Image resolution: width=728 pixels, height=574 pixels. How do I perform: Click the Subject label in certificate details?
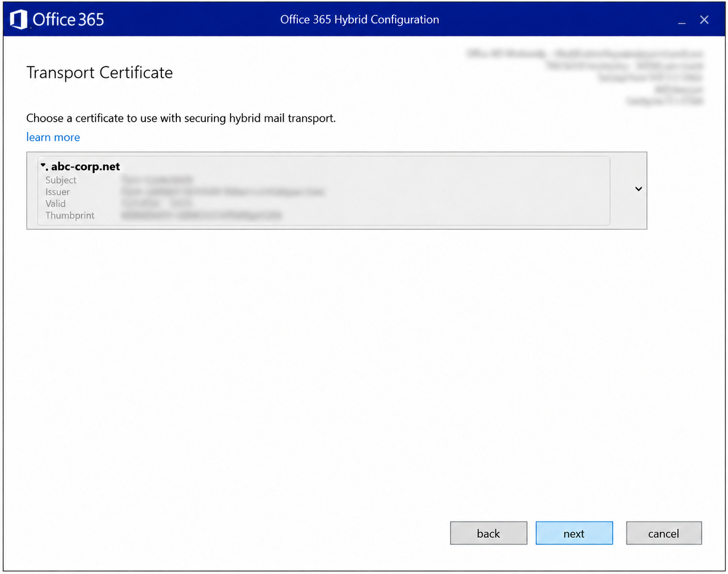click(x=61, y=180)
